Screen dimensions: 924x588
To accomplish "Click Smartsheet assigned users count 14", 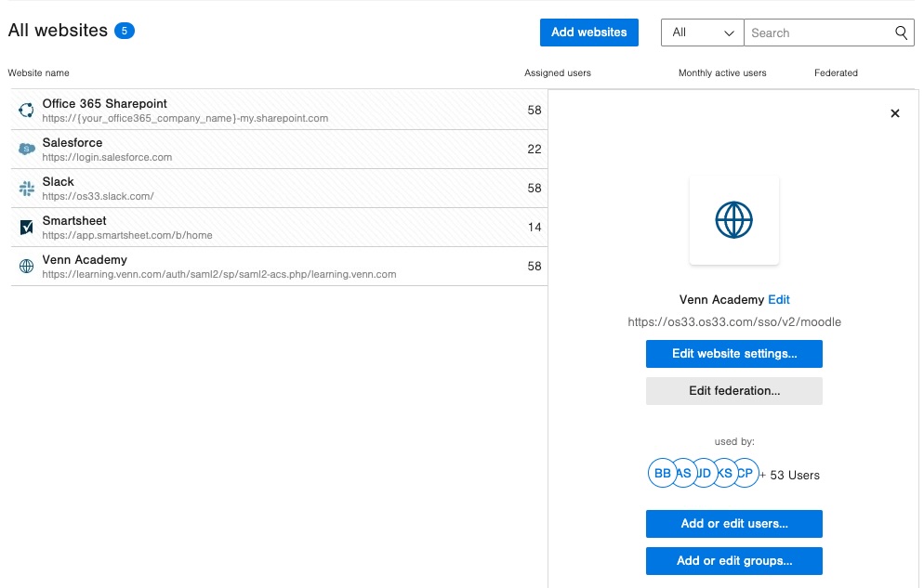I will coord(534,228).
